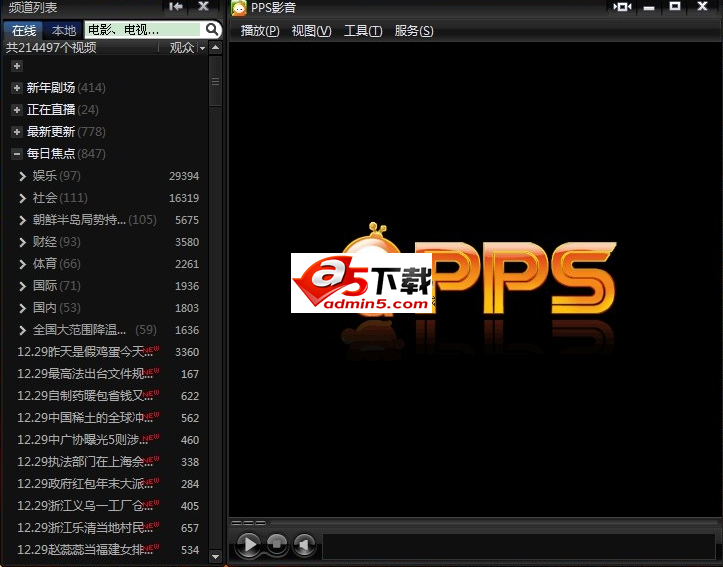Viewport: 723px width, 567px height.
Task: Click viewer count 29394 for 娱乐
Action: click(x=184, y=176)
